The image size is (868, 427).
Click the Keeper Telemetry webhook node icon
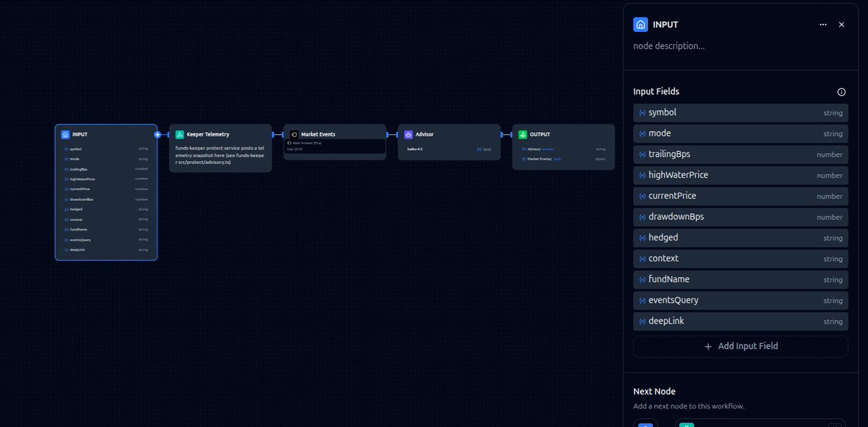tap(179, 134)
